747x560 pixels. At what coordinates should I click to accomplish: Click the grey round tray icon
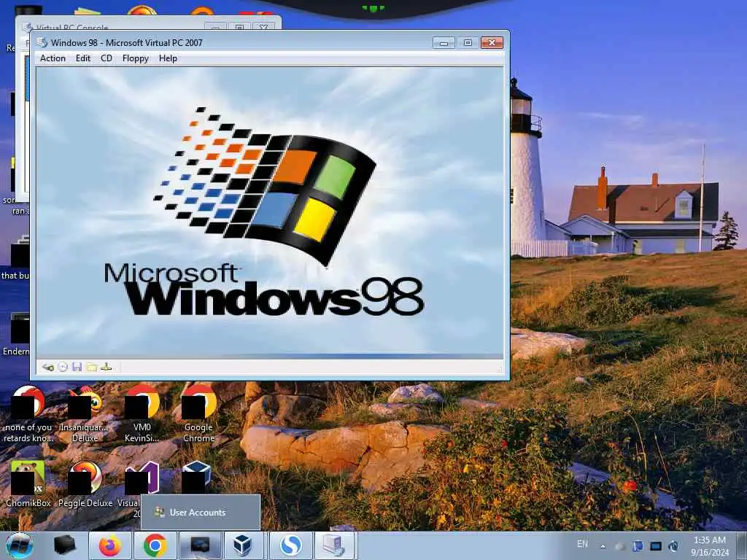point(619,546)
